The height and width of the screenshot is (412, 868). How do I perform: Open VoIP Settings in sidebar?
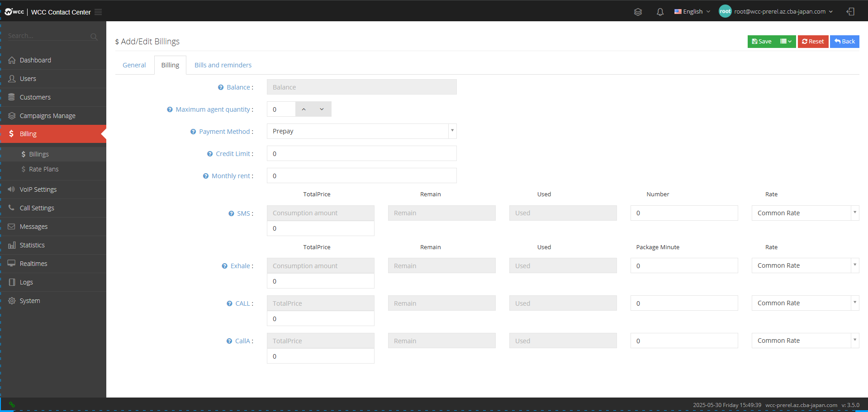[53, 189]
